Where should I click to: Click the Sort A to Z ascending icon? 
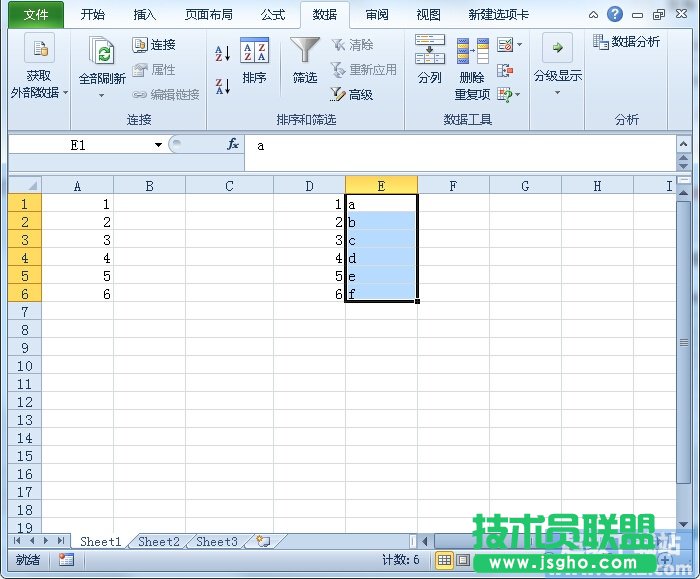click(223, 53)
